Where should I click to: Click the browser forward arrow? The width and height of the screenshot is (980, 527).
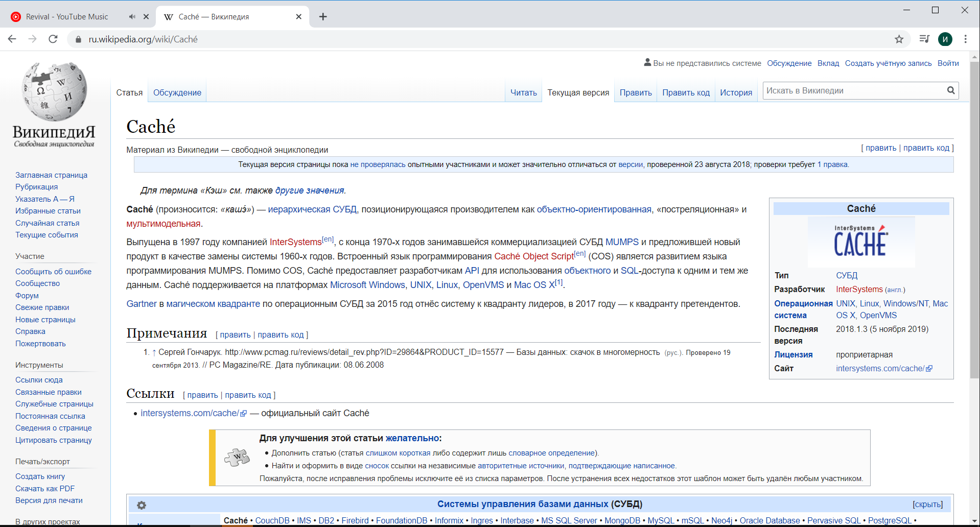point(33,39)
